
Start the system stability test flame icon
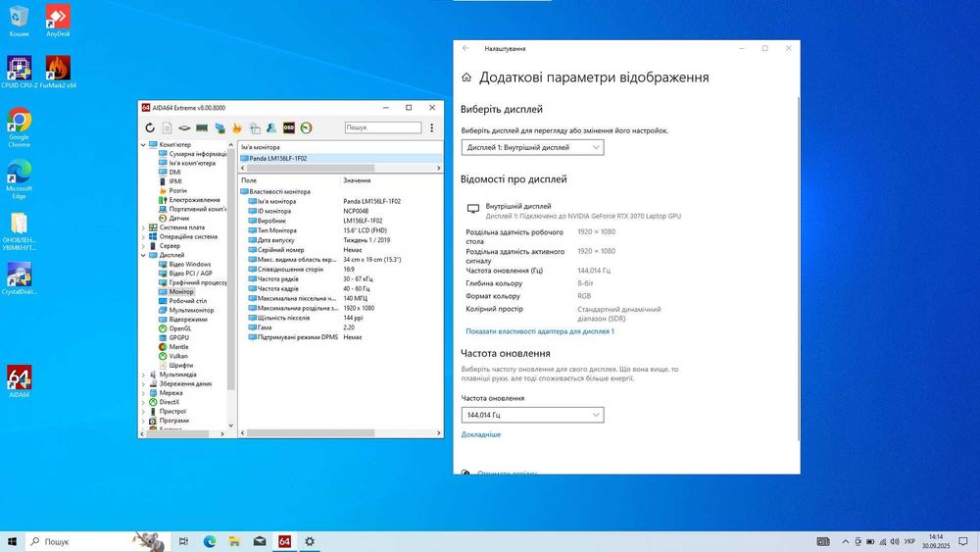pyautogui.click(x=237, y=127)
